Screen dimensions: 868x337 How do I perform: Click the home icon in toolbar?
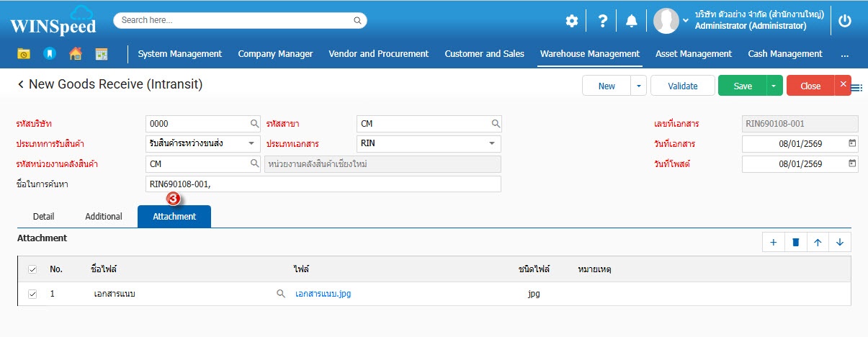pos(75,53)
